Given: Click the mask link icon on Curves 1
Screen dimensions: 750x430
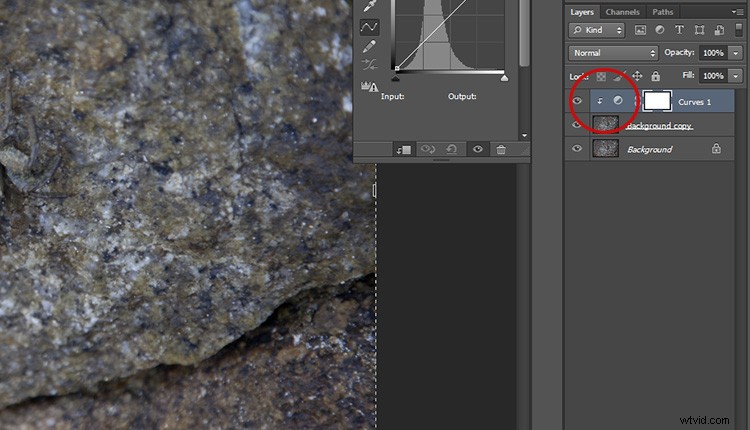Looking at the screenshot, I should tap(636, 101).
